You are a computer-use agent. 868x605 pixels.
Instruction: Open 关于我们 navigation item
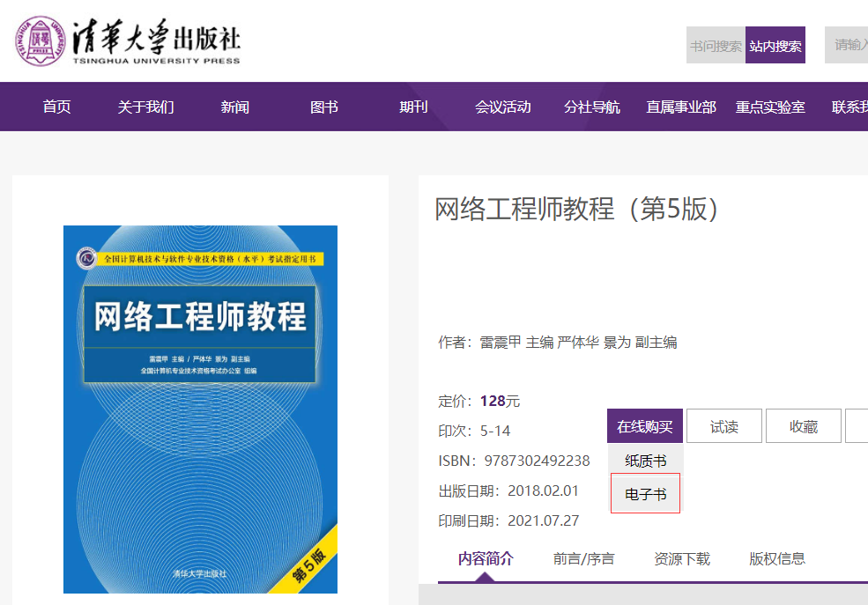(x=146, y=107)
